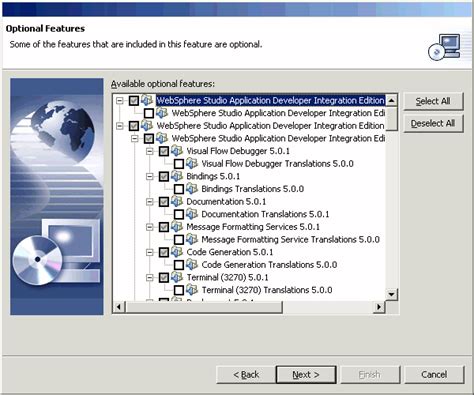Click the feature icon beside Terminal (3270) 5.0.1
The image size is (474, 395).
(x=177, y=277)
